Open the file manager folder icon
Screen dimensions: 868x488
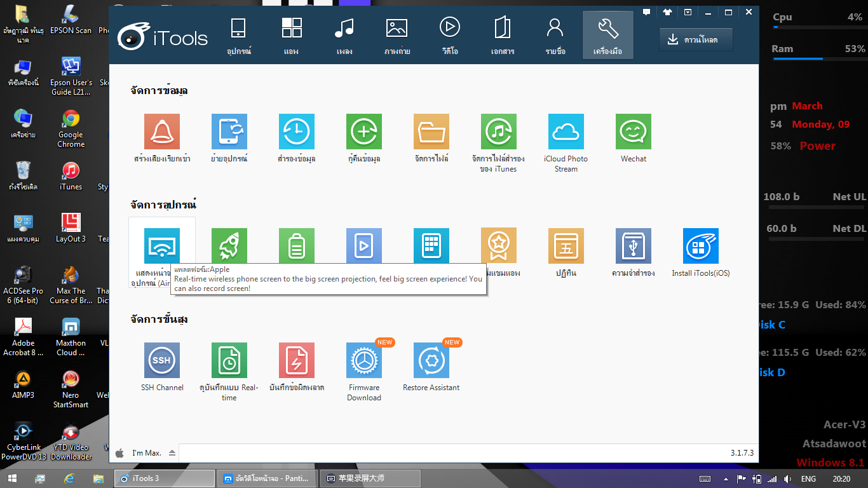[x=431, y=132]
